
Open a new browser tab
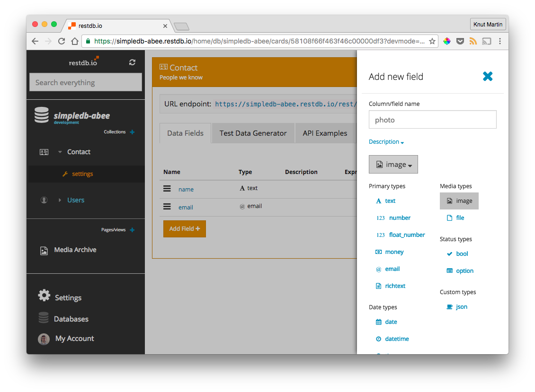(x=181, y=26)
